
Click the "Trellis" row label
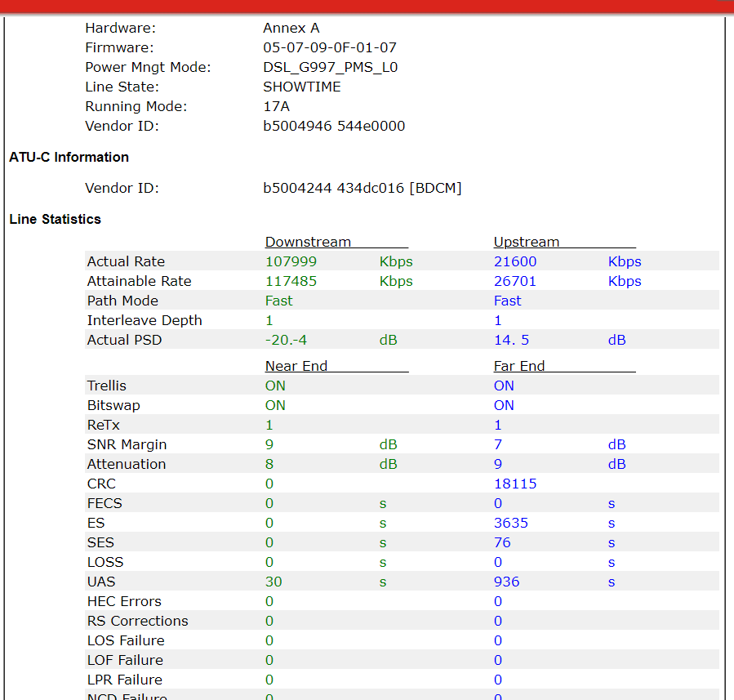point(107,386)
